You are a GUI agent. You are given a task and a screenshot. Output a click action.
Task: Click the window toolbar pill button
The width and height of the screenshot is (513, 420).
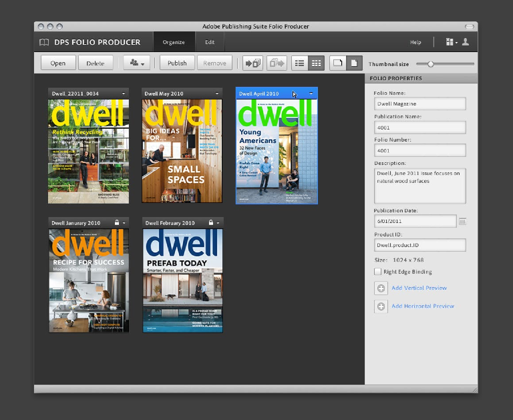(x=470, y=27)
